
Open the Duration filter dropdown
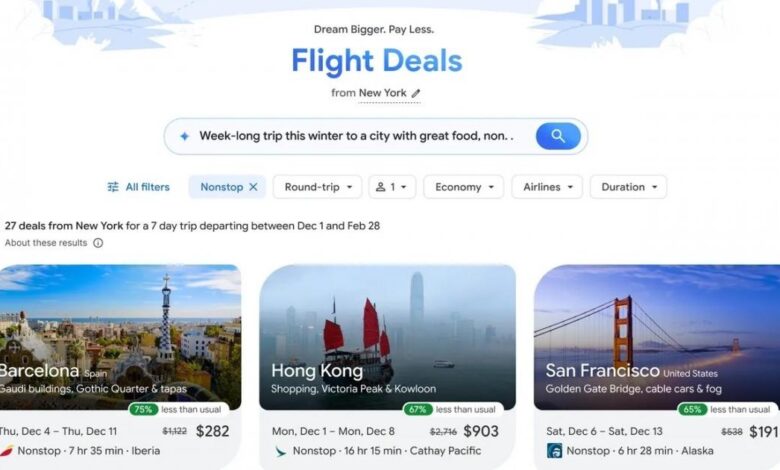click(x=628, y=187)
